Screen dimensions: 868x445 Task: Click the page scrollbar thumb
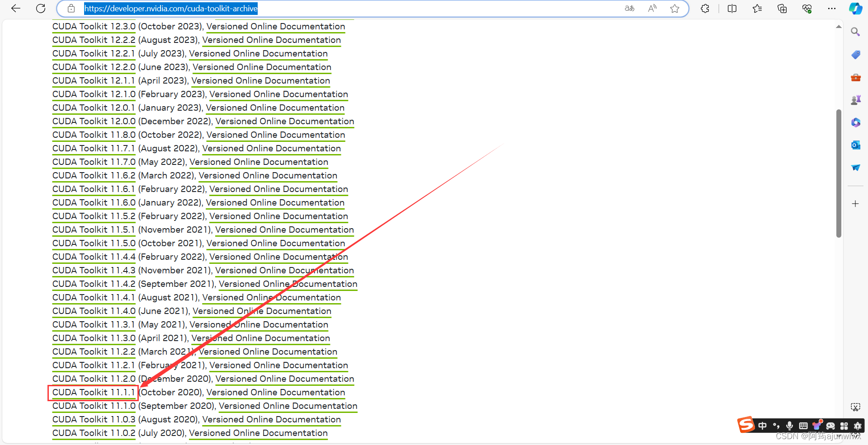(839, 173)
